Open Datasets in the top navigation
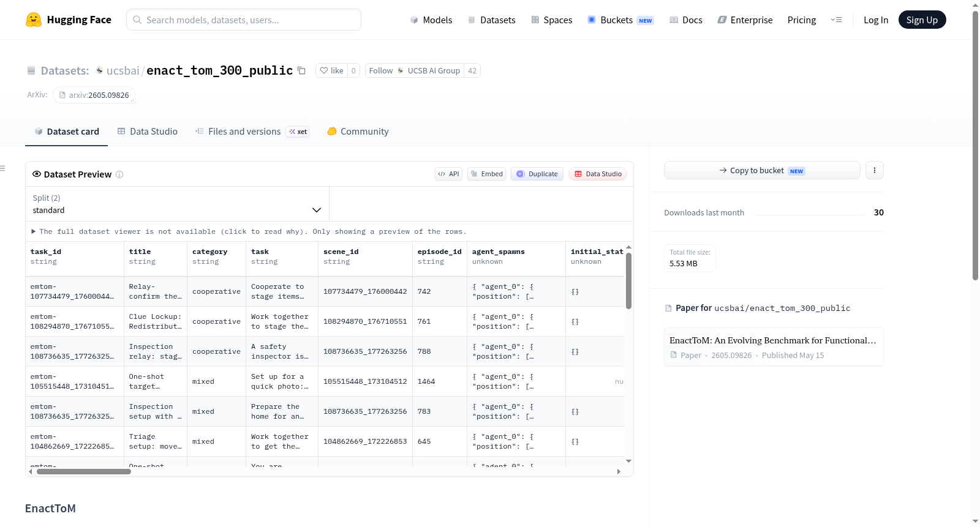This screenshot has height=527, width=980. (492, 20)
